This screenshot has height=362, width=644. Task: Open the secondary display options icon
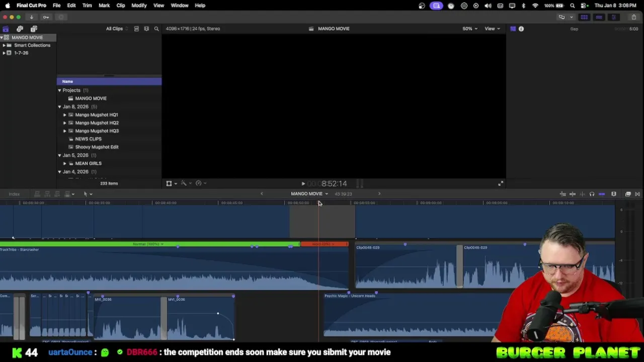561,17
